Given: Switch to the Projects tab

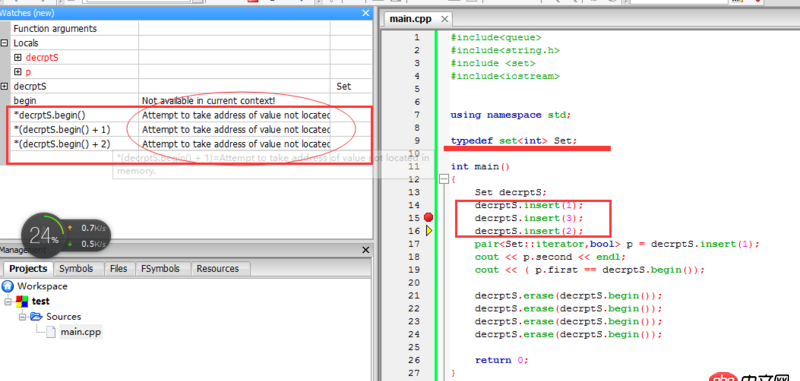Looking at the screenshot, I should [x=28, y=268].
